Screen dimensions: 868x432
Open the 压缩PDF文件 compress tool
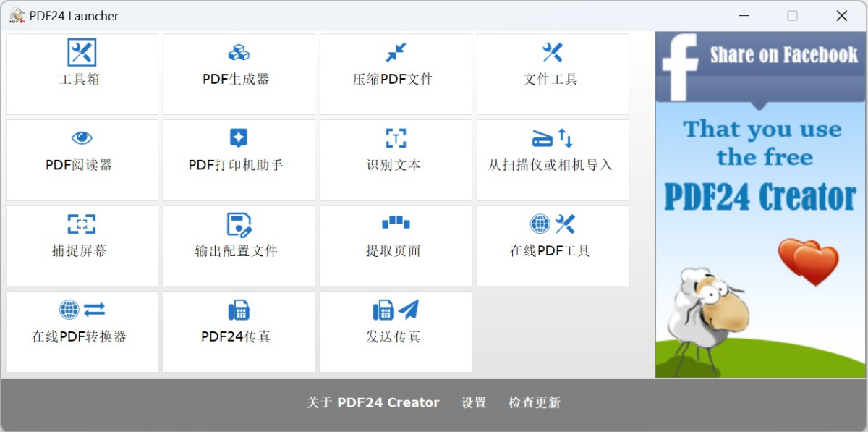(x=395, y=72)
